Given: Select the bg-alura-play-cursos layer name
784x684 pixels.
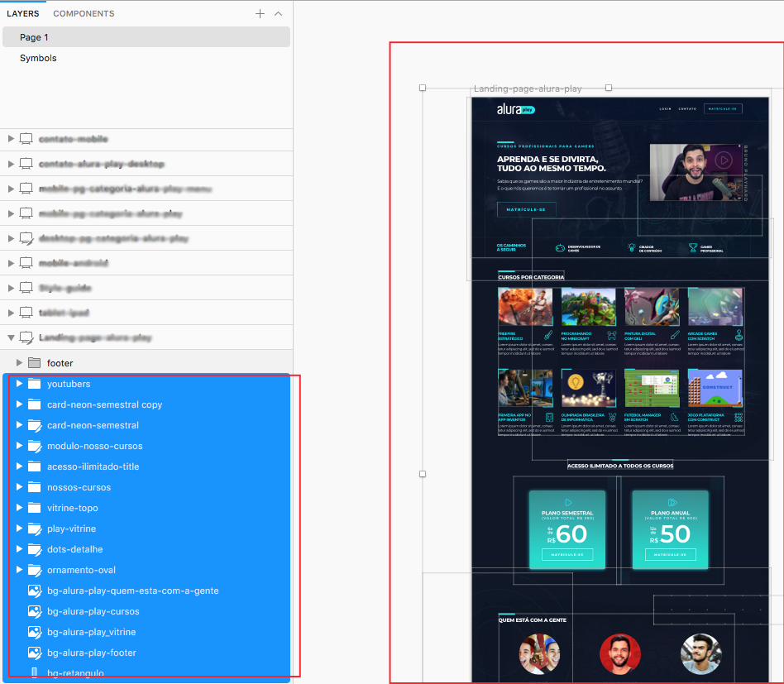Looking at the screenshot, I should click(93, 611).
